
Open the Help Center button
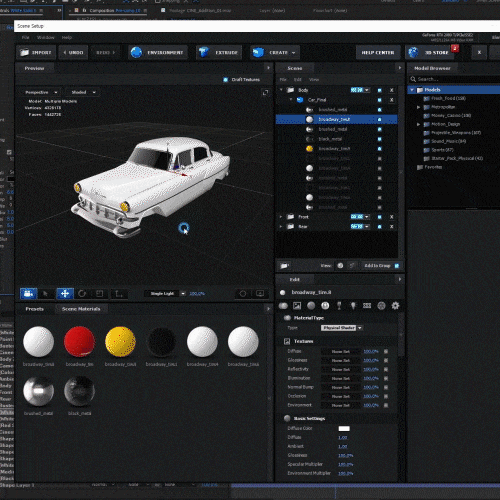point(378,53)
